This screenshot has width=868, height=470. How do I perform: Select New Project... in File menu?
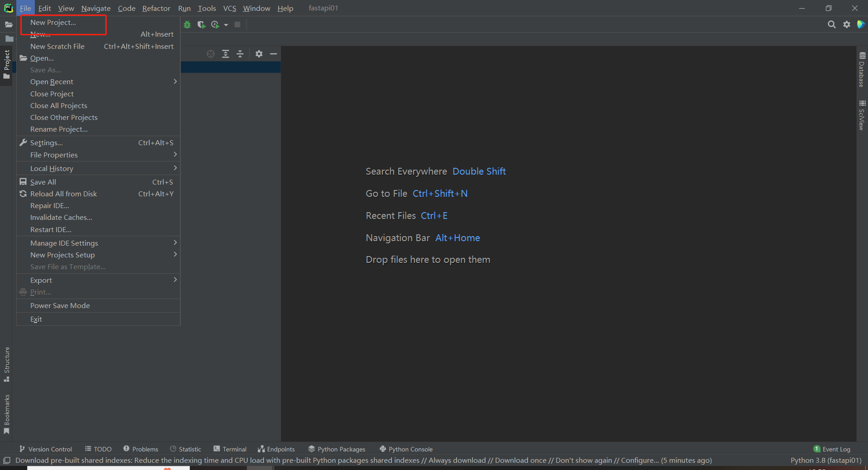point(98,22)
